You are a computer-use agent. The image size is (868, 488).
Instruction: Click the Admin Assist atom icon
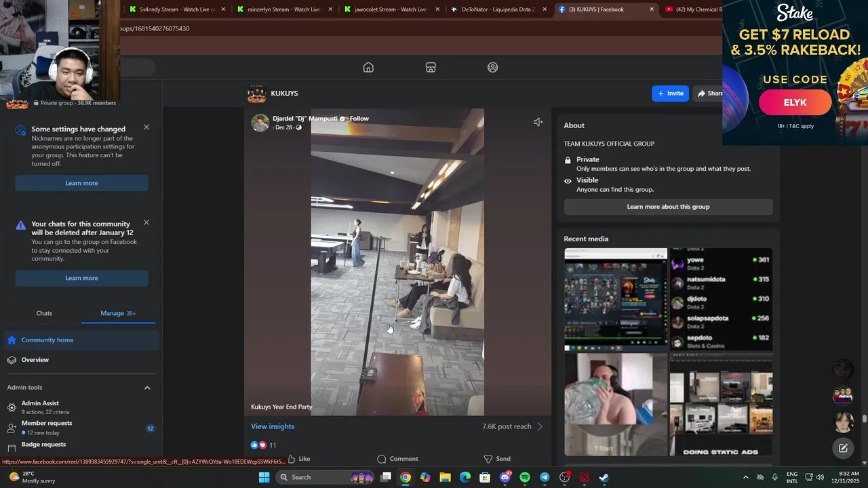pos(12,407)
